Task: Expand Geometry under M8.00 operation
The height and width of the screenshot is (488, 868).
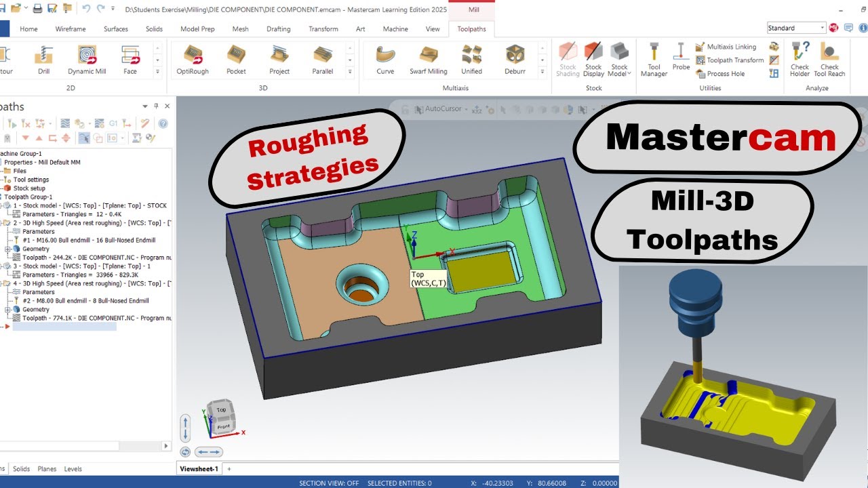Action: (7, 310)
